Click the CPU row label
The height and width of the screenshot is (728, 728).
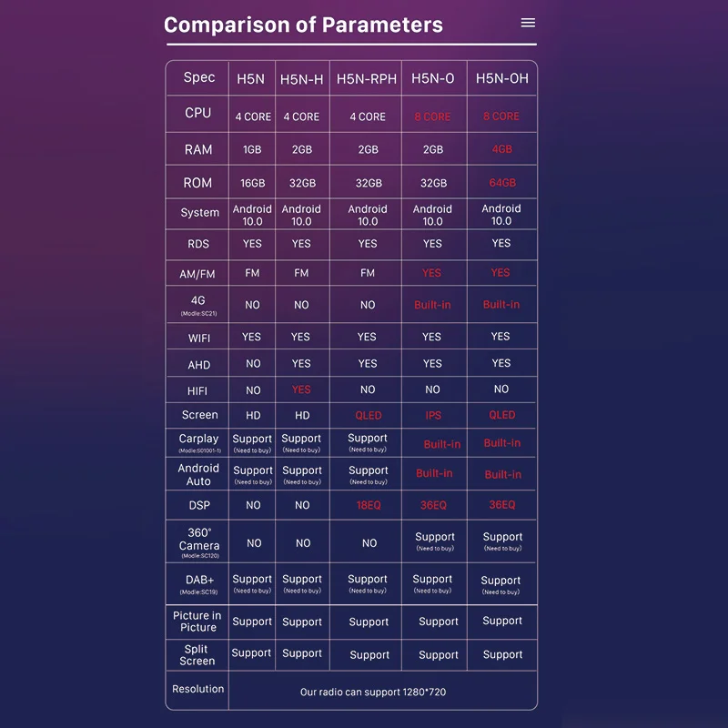pyautogui.click(x=197, y=113)
